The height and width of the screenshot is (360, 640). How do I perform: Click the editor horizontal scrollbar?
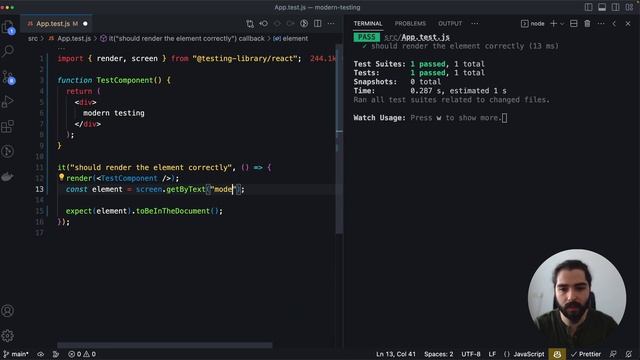pos(164,345)
